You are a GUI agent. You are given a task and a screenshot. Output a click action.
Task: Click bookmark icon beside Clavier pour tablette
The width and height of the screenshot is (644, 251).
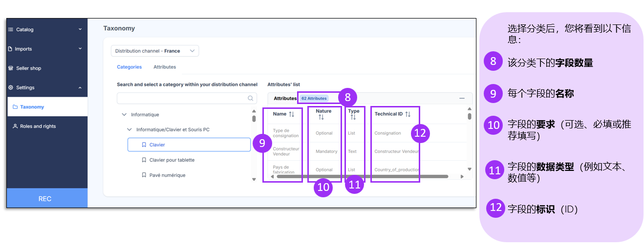(x=144, y=160)
